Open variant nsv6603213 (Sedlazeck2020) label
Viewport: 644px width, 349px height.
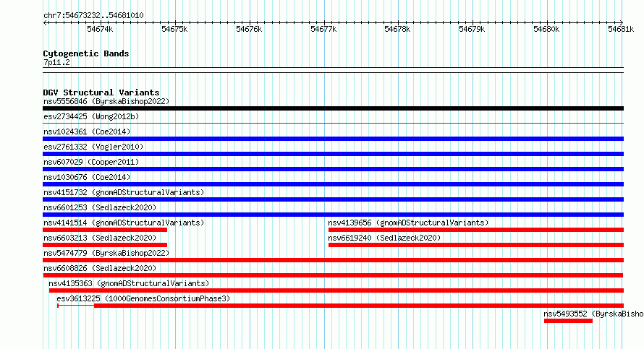point(100,238)
